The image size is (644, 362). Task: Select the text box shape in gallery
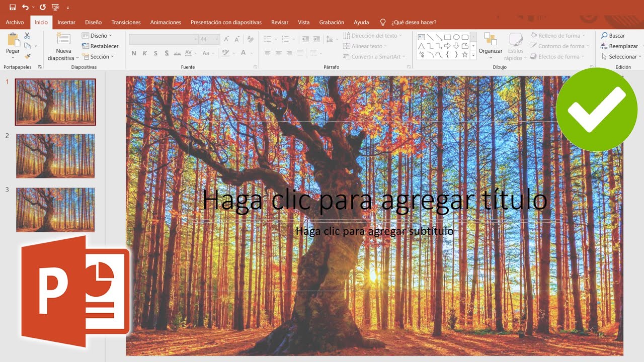click(x=422, y=37)
